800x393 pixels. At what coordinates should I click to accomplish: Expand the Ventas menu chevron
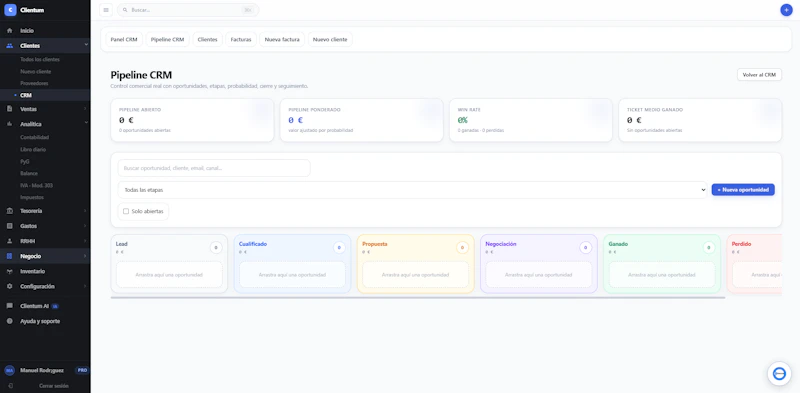click(85, 109)
